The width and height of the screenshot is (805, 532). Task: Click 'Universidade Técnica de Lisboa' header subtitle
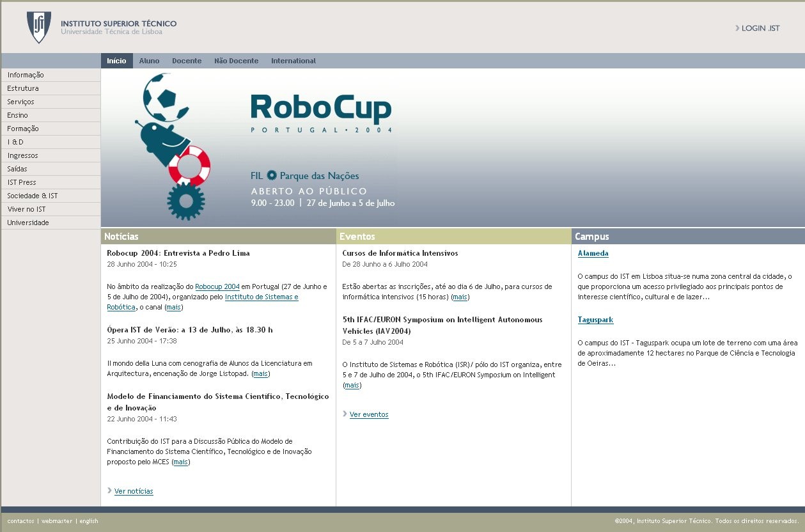(111, 31)
